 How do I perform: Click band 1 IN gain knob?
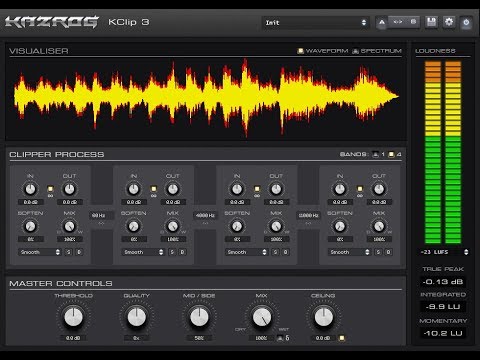point(30,189)
